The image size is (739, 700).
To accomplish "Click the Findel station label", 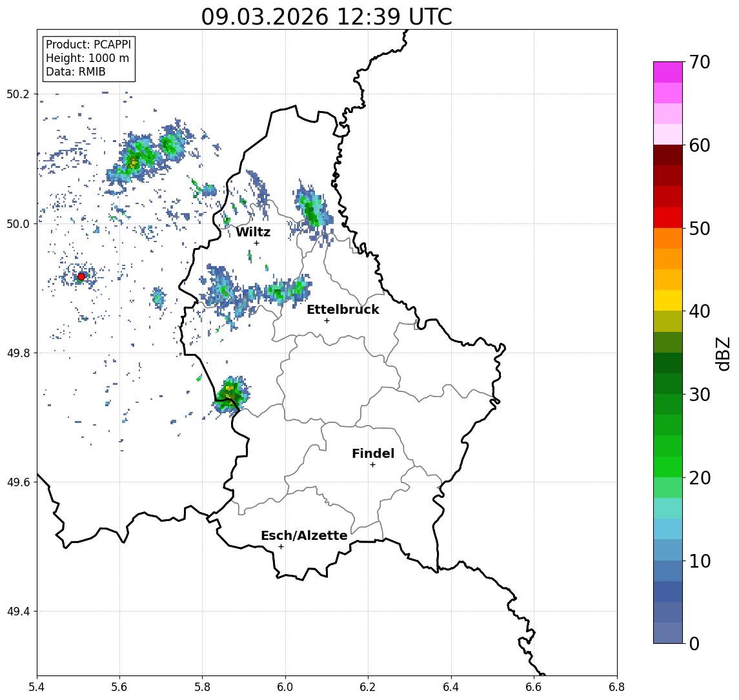I will [x=373, y=453].
